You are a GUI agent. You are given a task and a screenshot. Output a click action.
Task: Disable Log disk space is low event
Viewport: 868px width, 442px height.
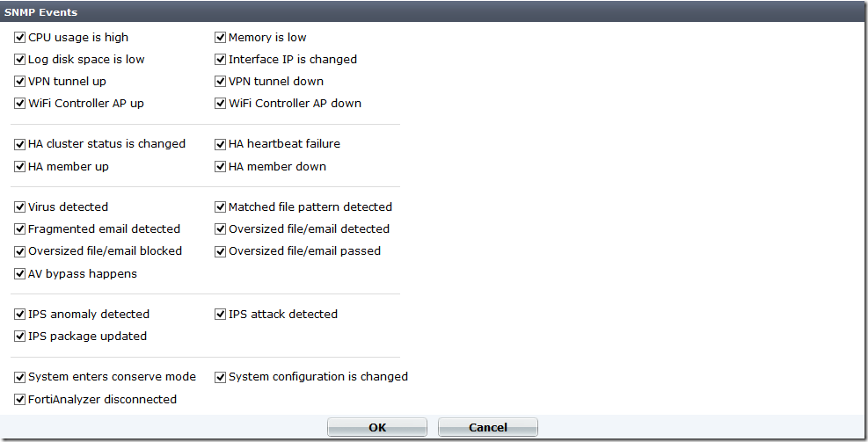20,60
